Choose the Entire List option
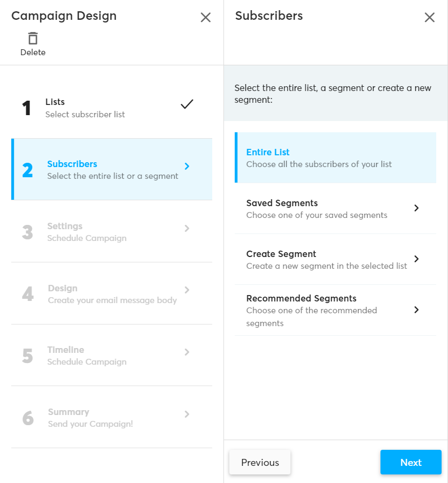The height and width of the screenshot is (483, 448). click(x=335, y=158)
